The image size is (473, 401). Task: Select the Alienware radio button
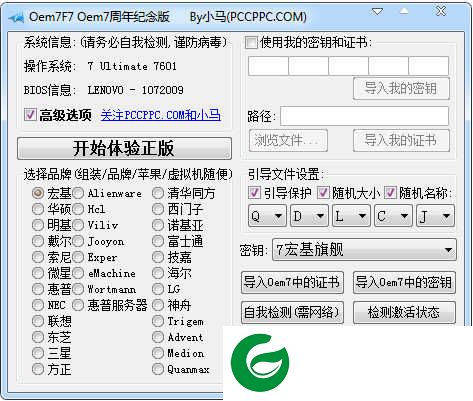[x=78, y=193]
